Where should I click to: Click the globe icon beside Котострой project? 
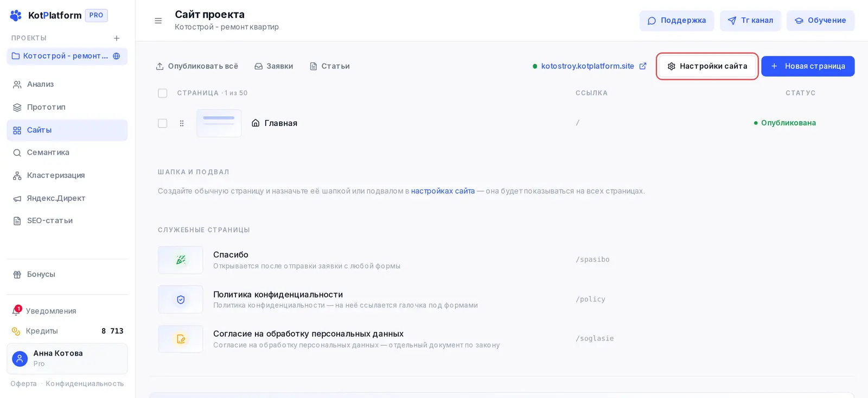[x=116, y=56]
